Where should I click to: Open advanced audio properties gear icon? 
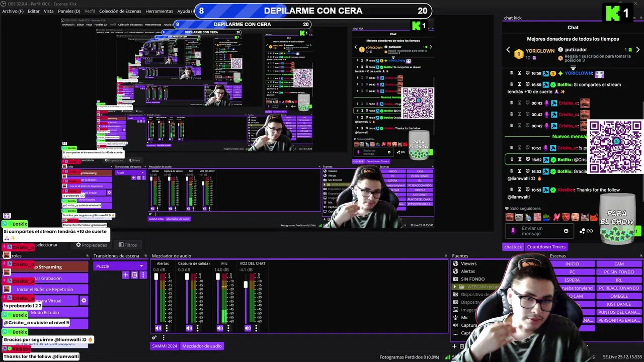154,337
